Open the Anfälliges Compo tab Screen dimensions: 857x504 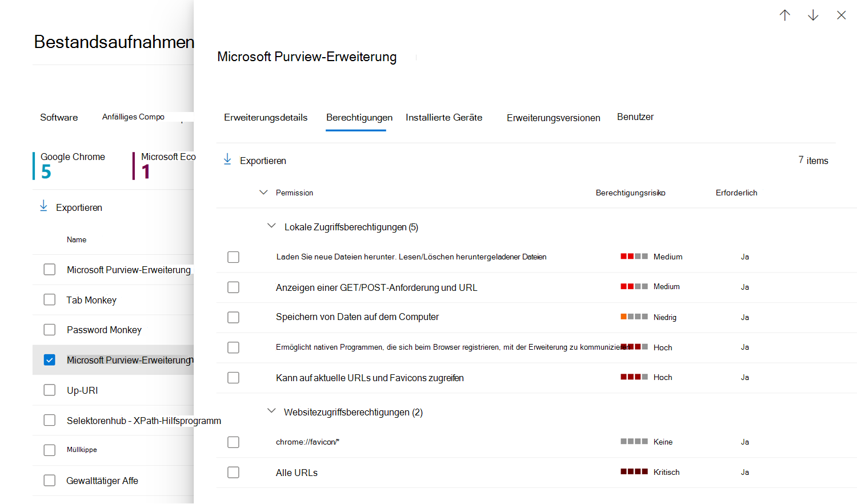(133, 117)
